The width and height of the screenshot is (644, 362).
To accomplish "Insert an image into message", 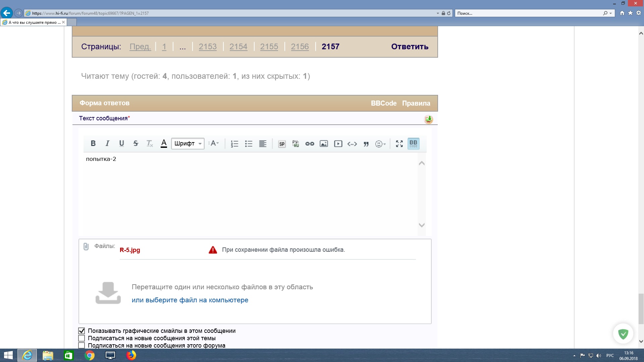I will coord(324,144).
